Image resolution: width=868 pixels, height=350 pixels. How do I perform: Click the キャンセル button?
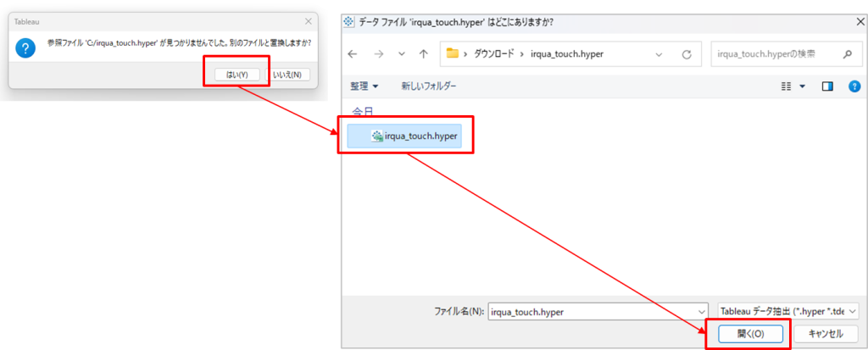pyautogui.click(x=826, y=334)
